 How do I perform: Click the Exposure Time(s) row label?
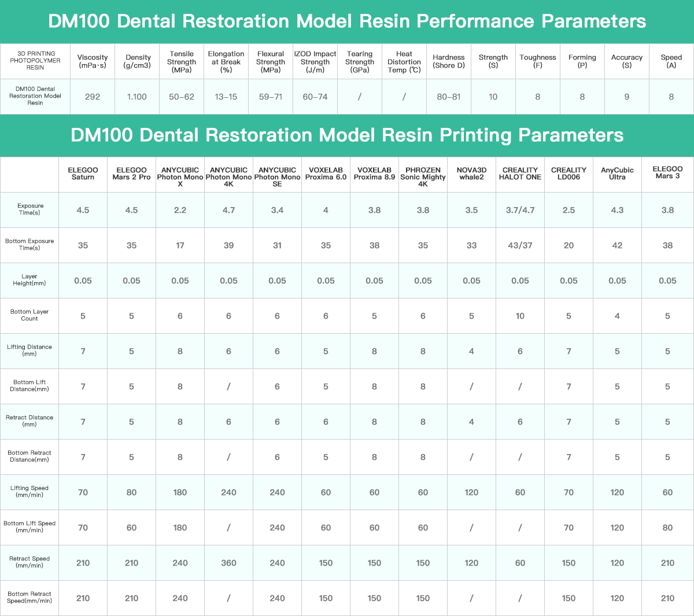pyautogui.click(x=31, y=209)
